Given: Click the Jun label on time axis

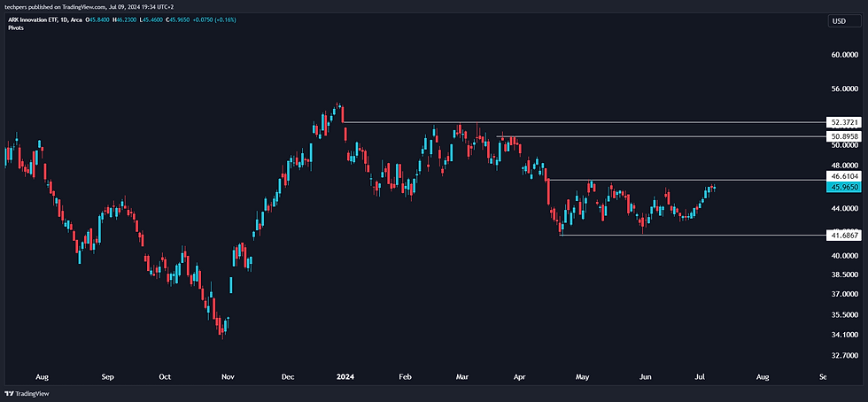Looking at the screenshot, I should (645, 377).
